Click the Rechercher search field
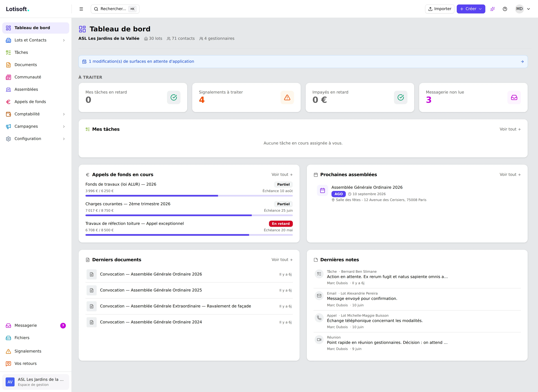This screenshot has height=392, width=538. click(115, 9)
